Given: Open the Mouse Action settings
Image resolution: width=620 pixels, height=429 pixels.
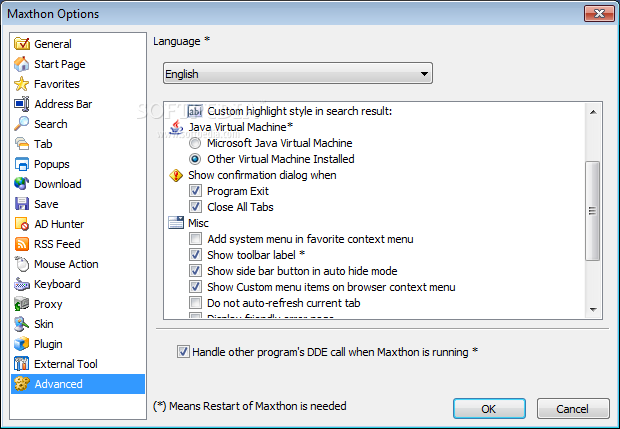Looking at the screenshot, I should point(66,264).
